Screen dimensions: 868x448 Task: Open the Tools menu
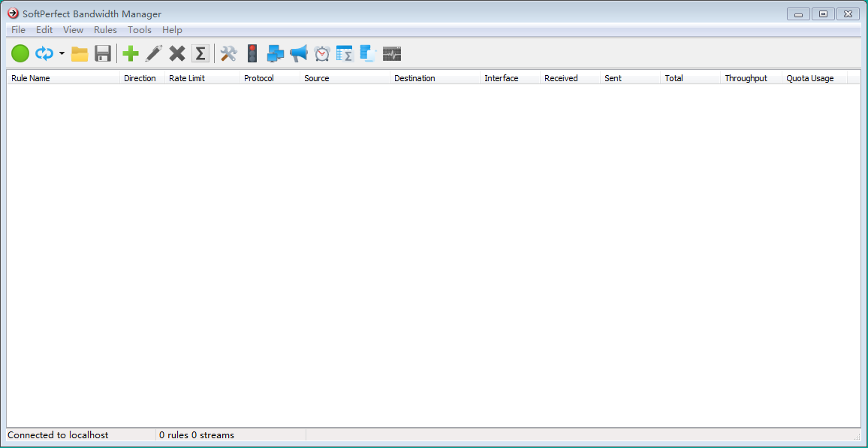[140, 30]
